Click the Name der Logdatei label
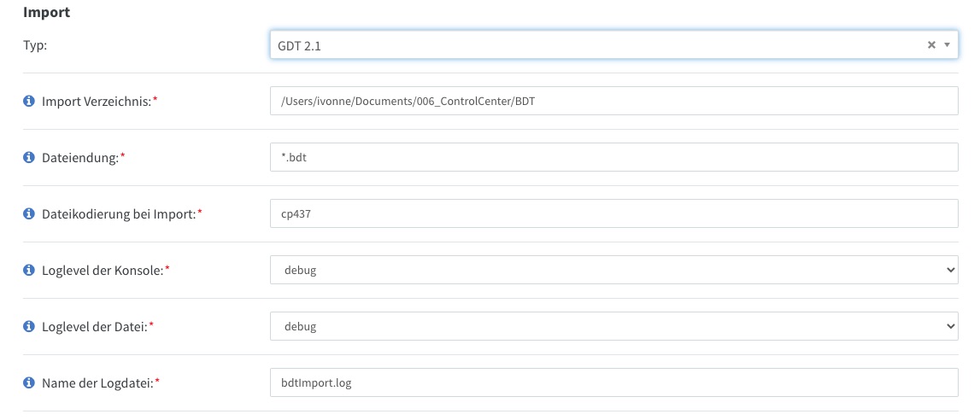This screenshot has width=980, height=420. [x=97, y=383]
